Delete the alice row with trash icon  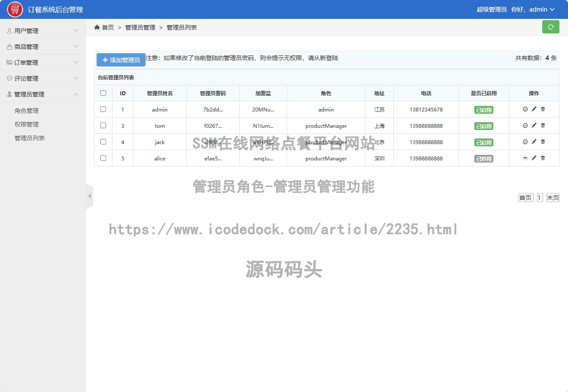tap(543, 158)
